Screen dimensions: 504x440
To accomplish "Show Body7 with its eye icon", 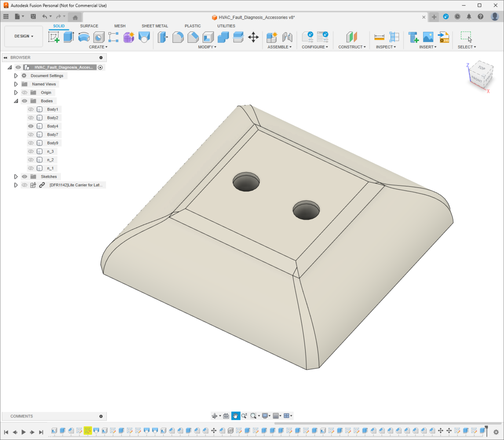I will (x=31, y=135).
